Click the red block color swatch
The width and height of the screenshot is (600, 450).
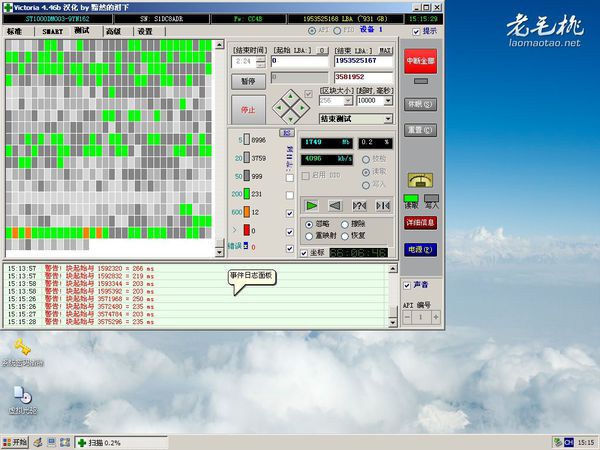pyautogui.click(x=247, y=230)
